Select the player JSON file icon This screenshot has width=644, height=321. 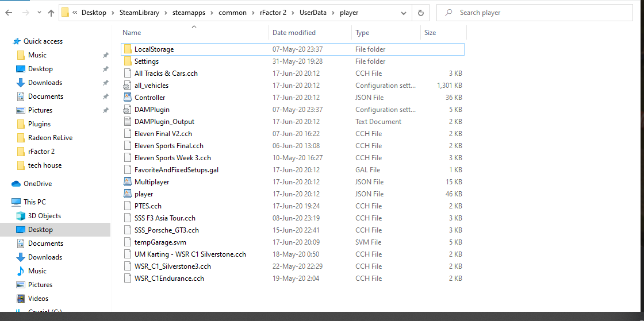(x=127, y=194)
